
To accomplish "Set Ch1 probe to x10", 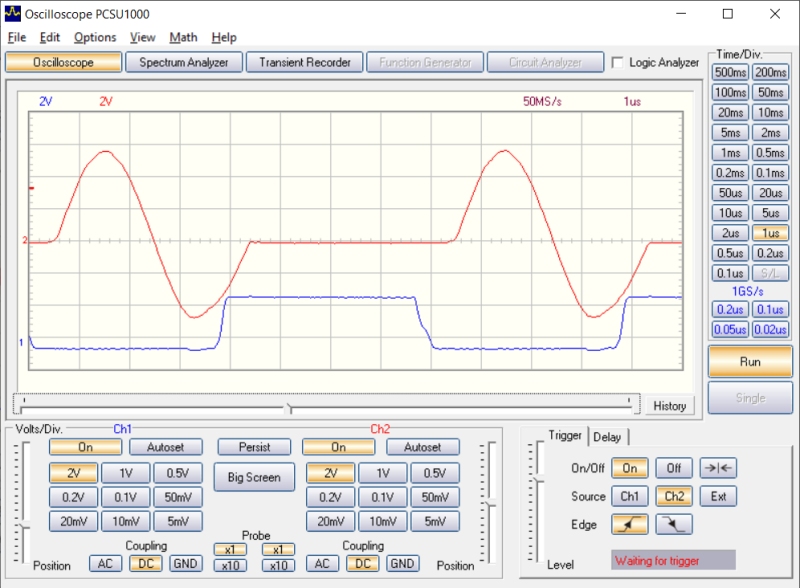I will pos(230,566).
